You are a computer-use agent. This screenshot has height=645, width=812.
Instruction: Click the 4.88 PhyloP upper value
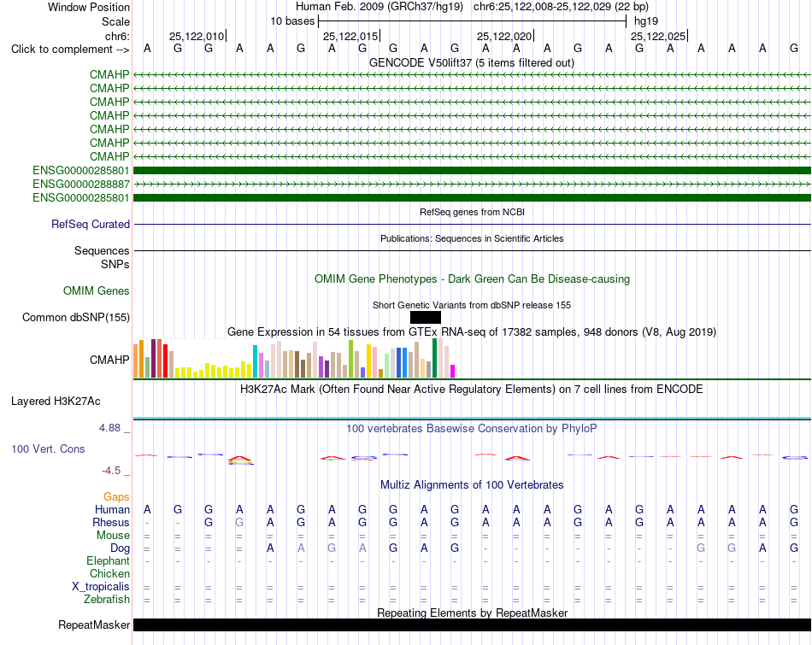click(x=109, y=428)
